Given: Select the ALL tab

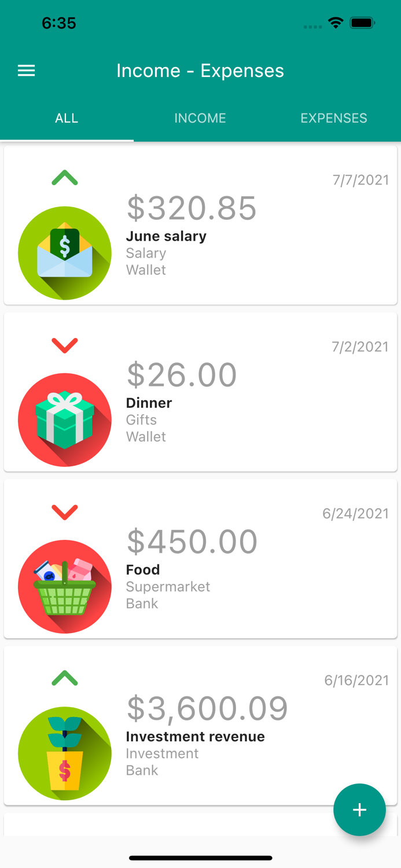Looking at the screenshot, I should [67, 118].
